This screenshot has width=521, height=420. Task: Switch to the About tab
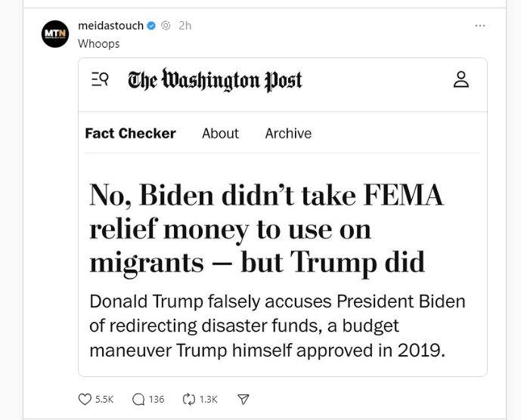point(220,133)
